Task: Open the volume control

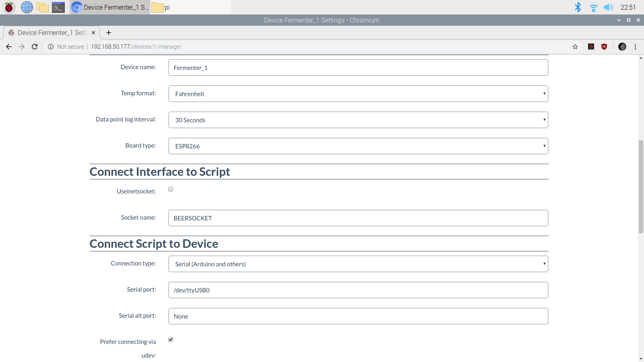Action: [x=608, y=7]
